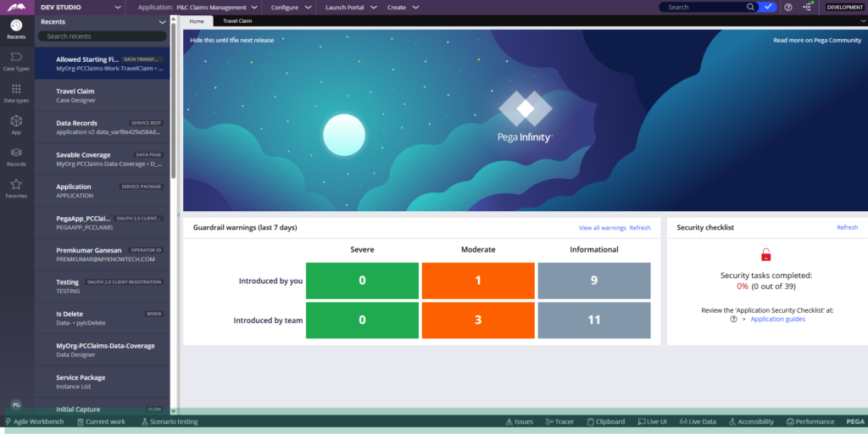Click the DEVELOPMENT environment badge
The image size is (868, 434).
click(x=844, y=7)
